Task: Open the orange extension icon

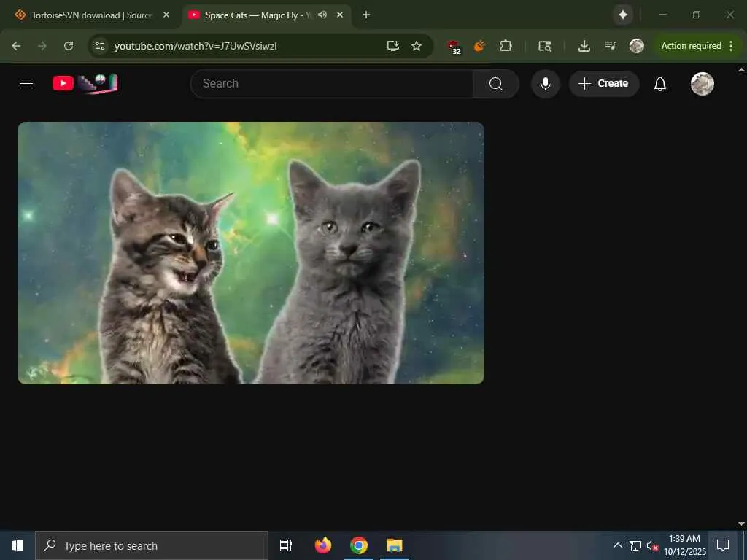Action: [480, 46]
